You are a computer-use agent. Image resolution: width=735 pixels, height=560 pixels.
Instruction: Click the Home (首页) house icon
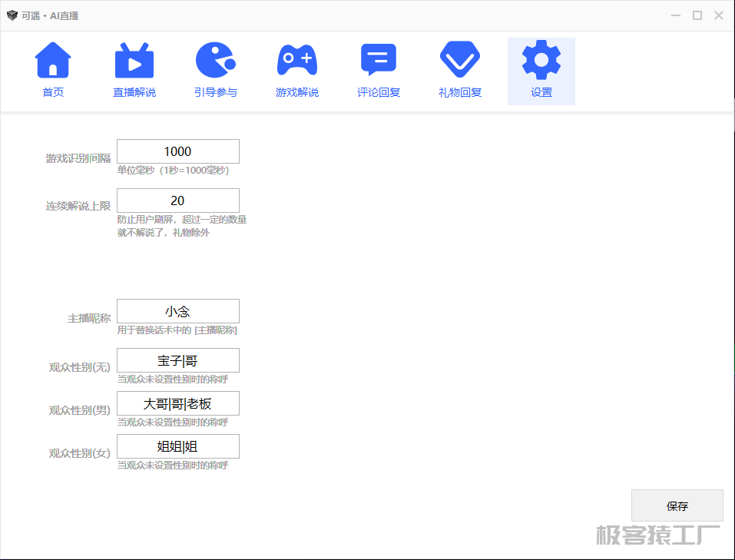pos(53,60)
